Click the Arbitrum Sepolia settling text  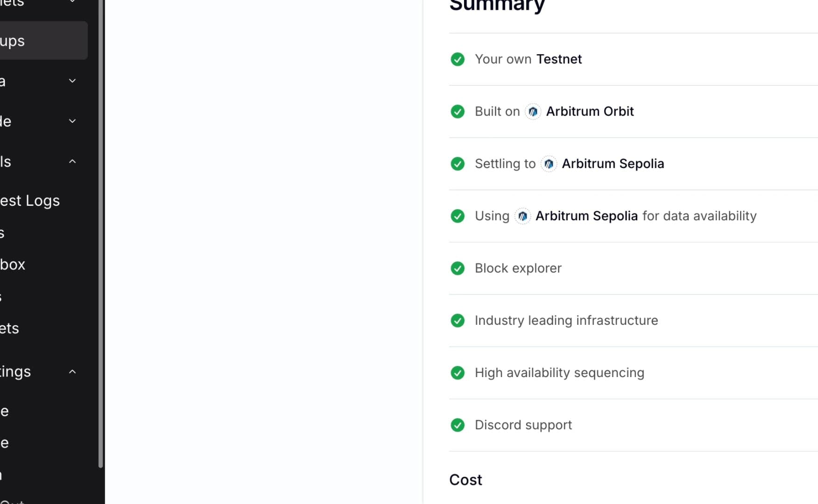click(x=613, y=164)
